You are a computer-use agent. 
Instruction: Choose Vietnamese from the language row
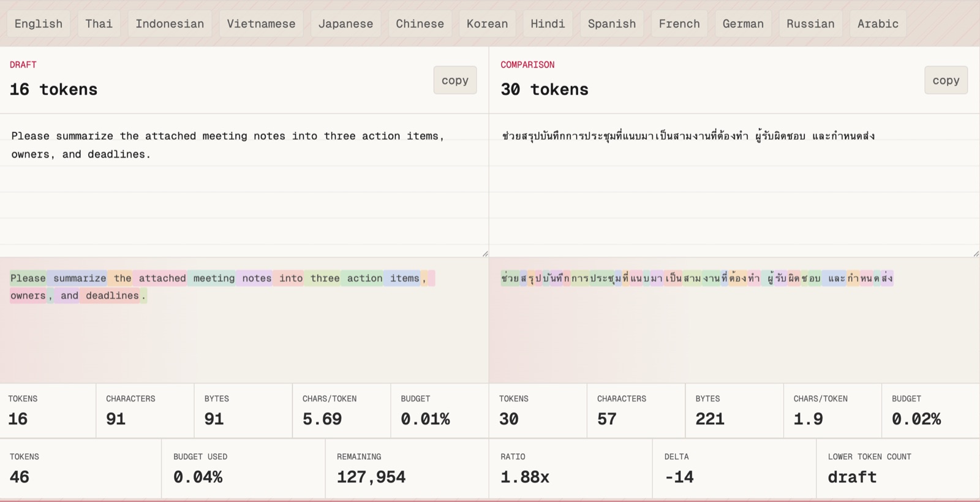[261, 24]
